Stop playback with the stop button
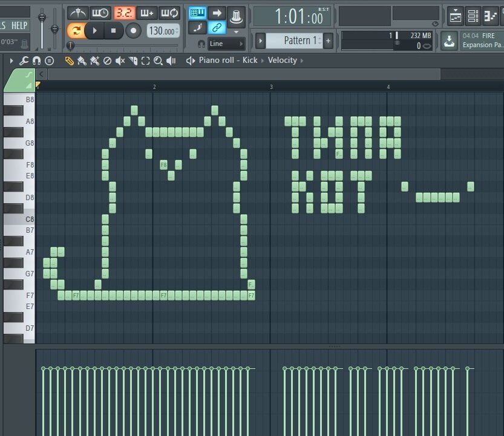Image resolution: width=504 pixels, height=436 pixels. [113, 31]
